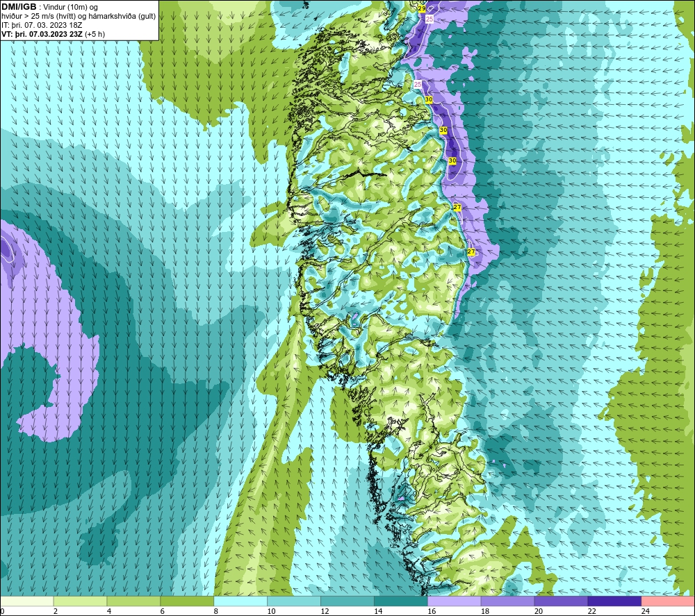The image size is (695, 616).
Task: Click the '2' legend scale number
Action: pos(56,611)
